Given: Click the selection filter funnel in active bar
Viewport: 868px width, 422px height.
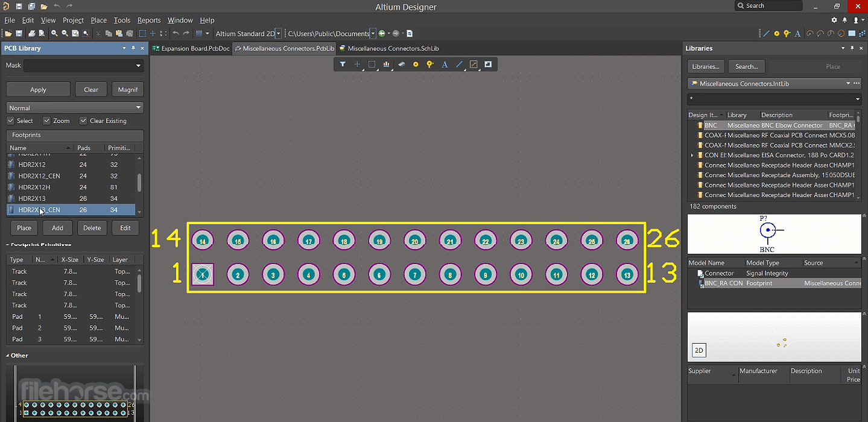Looking at the screenshot, I should coord(343,64).
